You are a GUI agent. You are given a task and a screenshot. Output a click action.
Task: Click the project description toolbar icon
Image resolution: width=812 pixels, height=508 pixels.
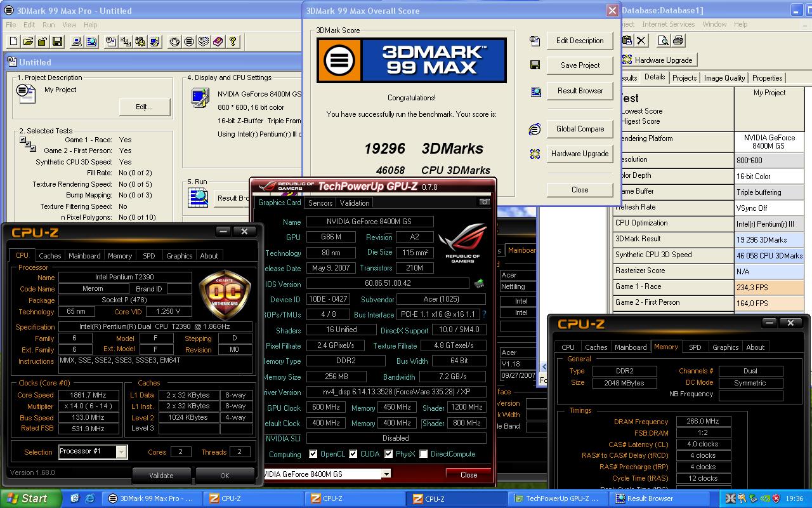point(111,42)
